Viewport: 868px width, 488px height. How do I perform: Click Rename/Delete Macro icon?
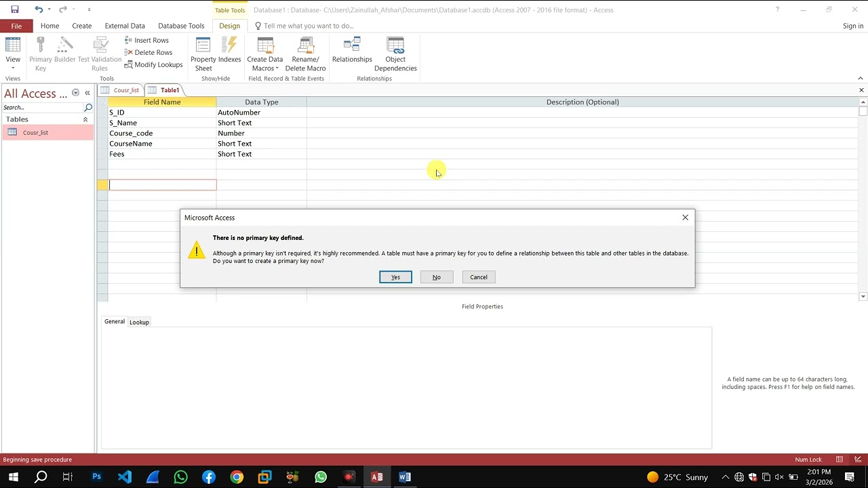(305, 45)
